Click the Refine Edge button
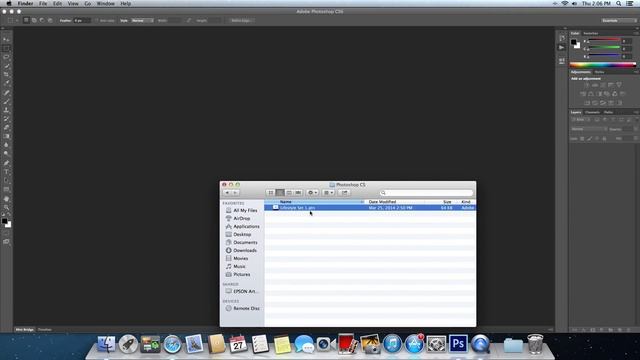Screen dimensions: 640x360 point(241,20)
